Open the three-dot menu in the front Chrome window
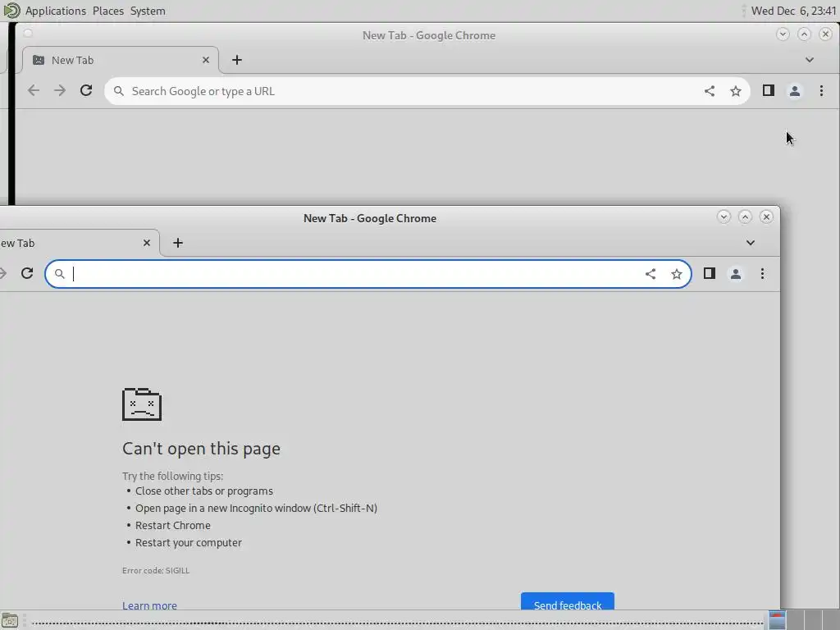Viewport: 840px width, 630px height. 762,274
